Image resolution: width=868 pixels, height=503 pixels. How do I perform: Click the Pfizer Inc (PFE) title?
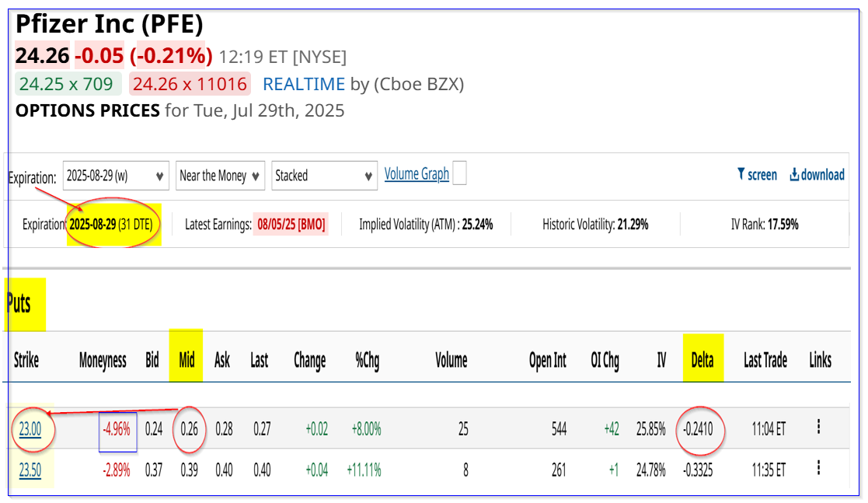pyautogui.click(x=110, y=24)
